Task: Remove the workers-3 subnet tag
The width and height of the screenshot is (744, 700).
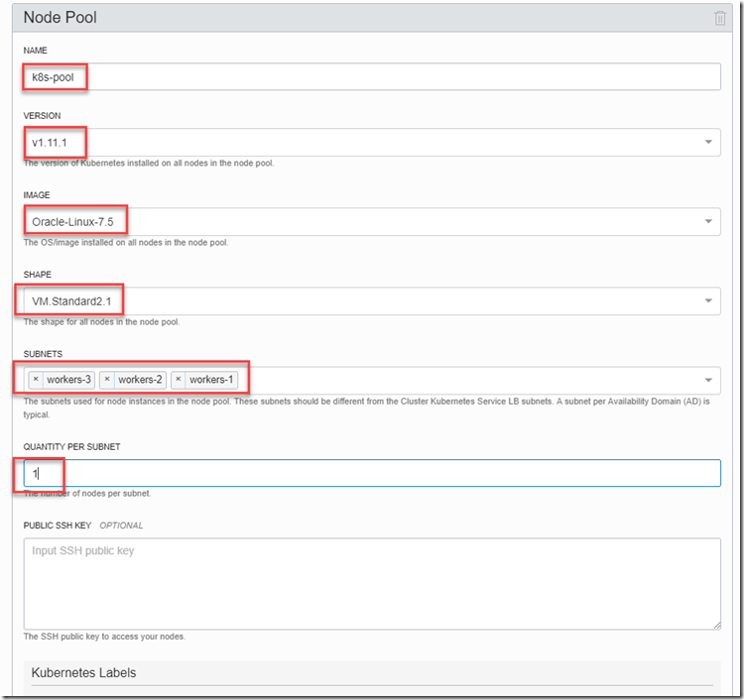Action: (x=36, y=380)
